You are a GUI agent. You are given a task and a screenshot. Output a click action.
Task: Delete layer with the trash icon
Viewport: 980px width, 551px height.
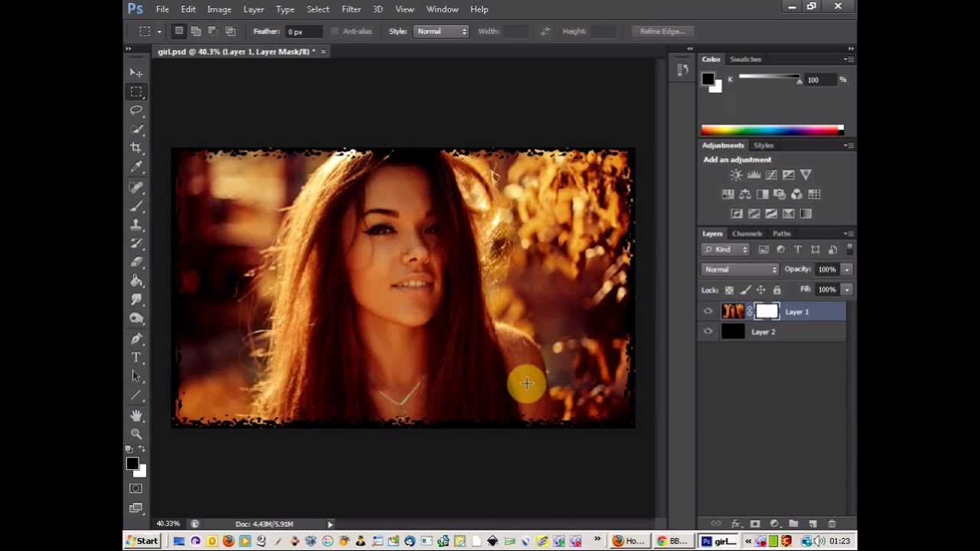(832, 524)
